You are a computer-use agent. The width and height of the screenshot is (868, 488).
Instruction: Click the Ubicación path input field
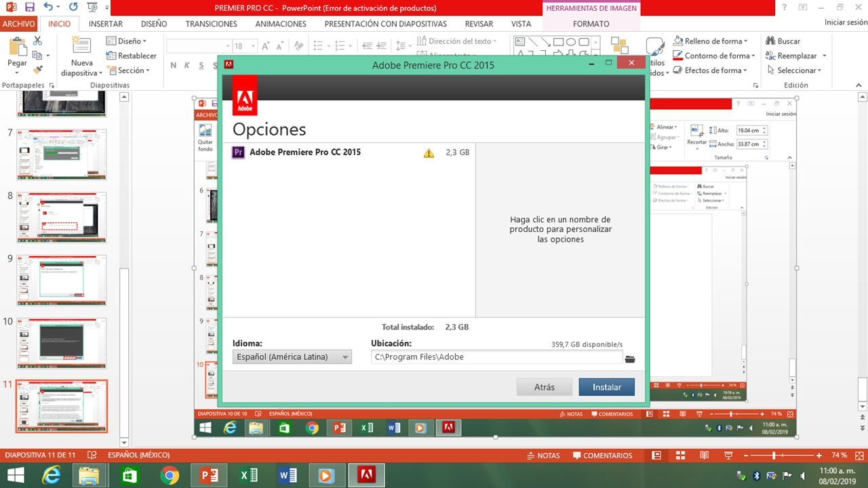point(496,357)
